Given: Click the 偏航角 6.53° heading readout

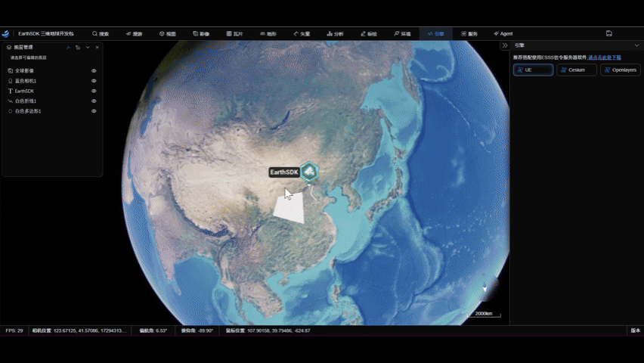Looking at the screenshot, I should 153,330.
